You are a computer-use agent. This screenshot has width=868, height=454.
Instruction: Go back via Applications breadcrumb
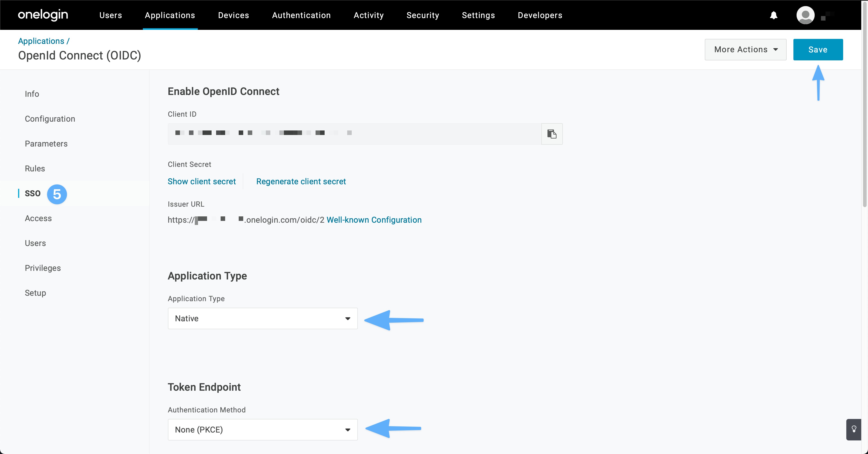(x=41, y=41)
